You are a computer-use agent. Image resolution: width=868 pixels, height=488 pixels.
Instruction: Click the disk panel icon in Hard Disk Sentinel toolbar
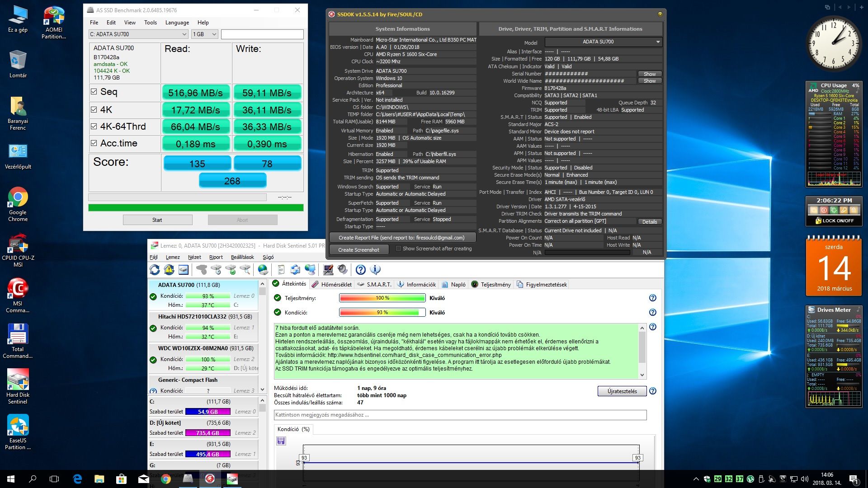[x=184, y=270]
